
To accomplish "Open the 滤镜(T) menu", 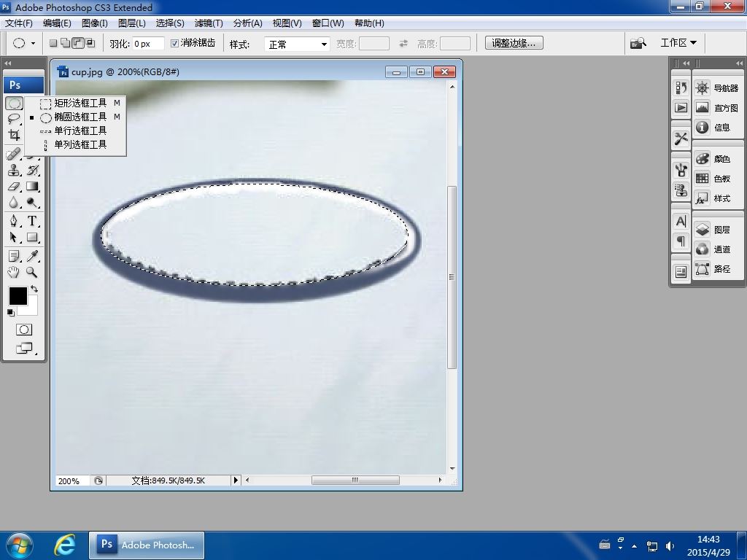I will tap(209, 23).
